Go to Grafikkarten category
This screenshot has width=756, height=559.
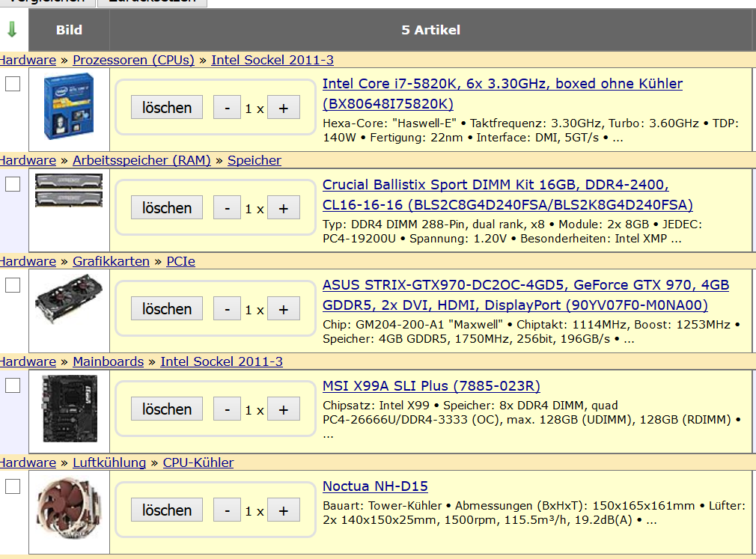point(111,262)
